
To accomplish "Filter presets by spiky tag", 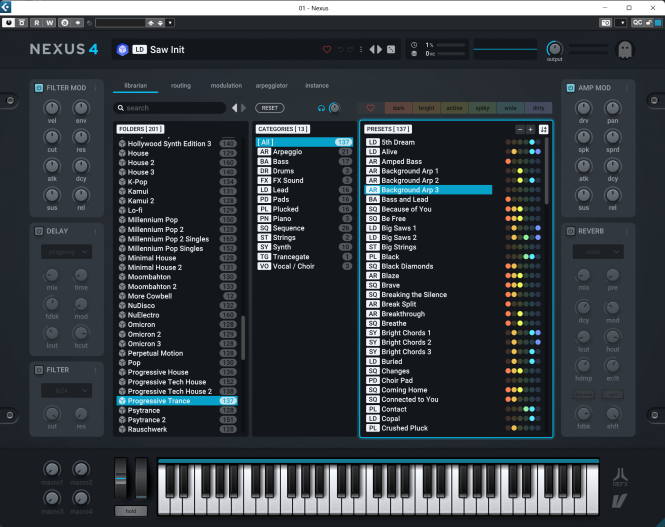I will click(482, 108).
